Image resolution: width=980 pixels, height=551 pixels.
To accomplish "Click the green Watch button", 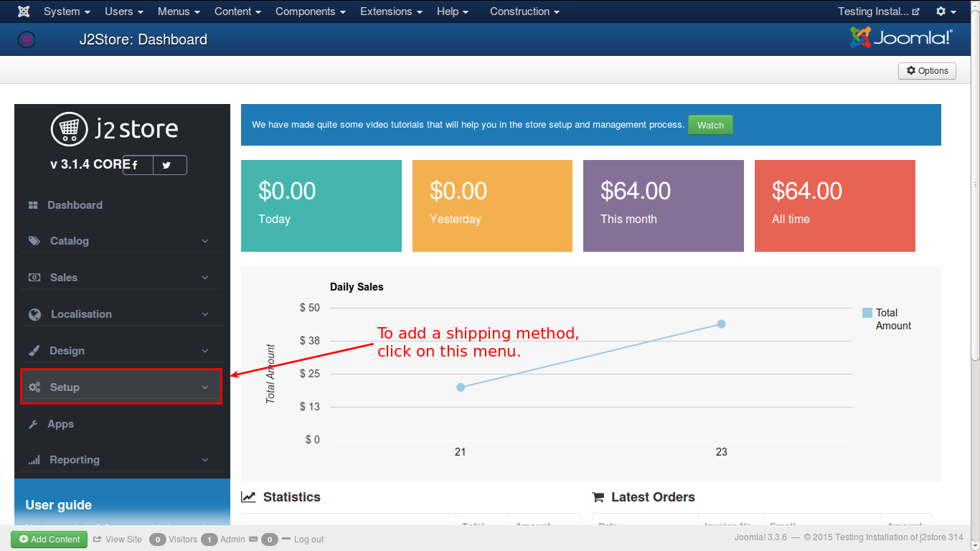I will pyautogui.click(x=710, y=125).
